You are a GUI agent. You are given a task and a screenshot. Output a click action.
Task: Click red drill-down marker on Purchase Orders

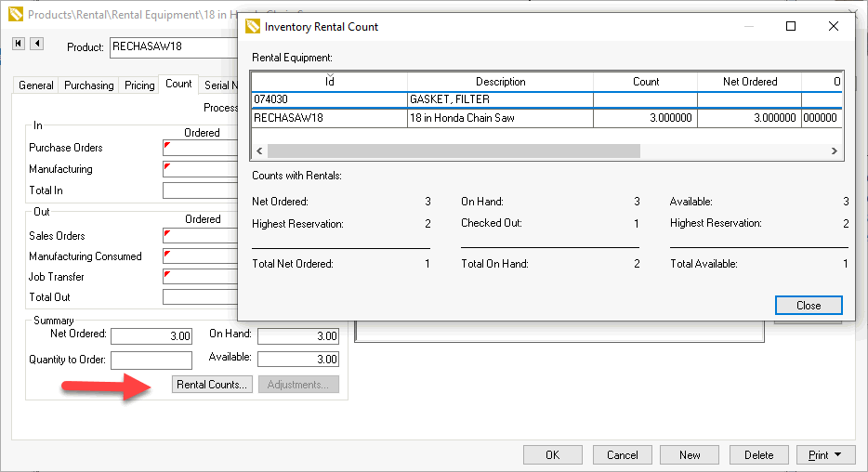click(167, 145)
